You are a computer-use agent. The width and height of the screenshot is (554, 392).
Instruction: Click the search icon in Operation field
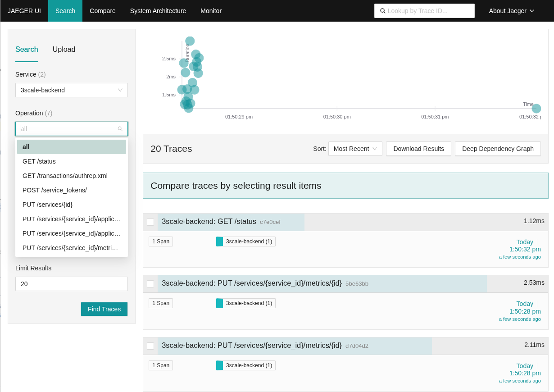point(120,129)
